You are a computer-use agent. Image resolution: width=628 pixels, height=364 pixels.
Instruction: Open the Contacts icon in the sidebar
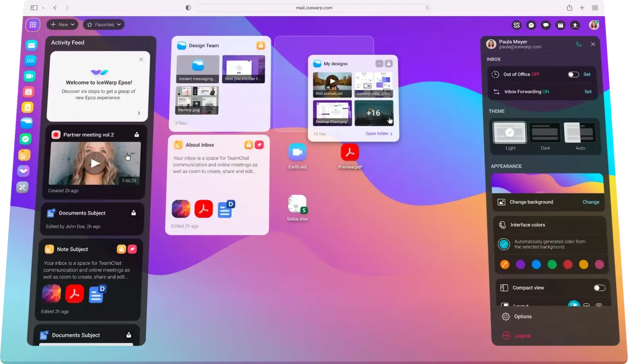click(31, 61)
